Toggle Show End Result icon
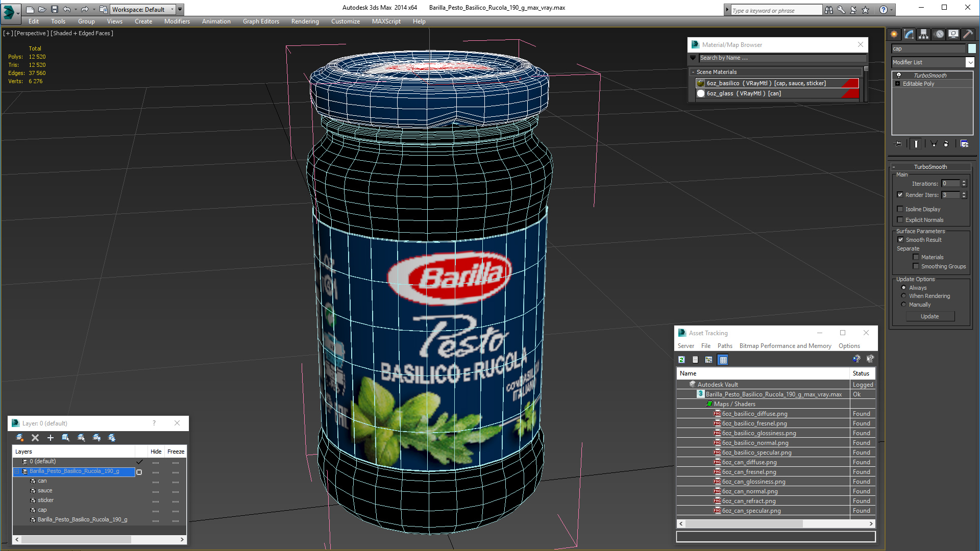The width and height of the screenshot is (980, 551). coord(916,144)
